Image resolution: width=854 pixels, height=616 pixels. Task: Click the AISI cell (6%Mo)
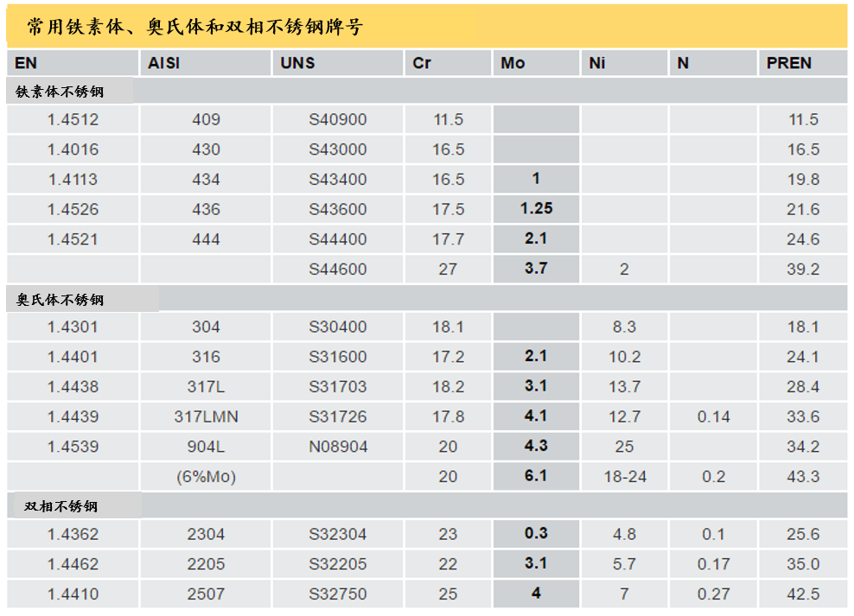pyautogui.click(x=206, y=477)
